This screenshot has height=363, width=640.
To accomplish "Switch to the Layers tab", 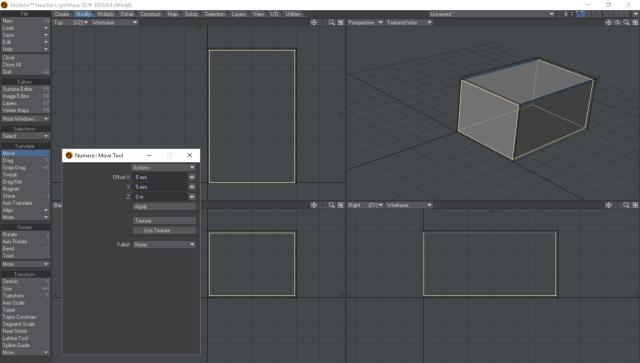I will pos(239,14).
